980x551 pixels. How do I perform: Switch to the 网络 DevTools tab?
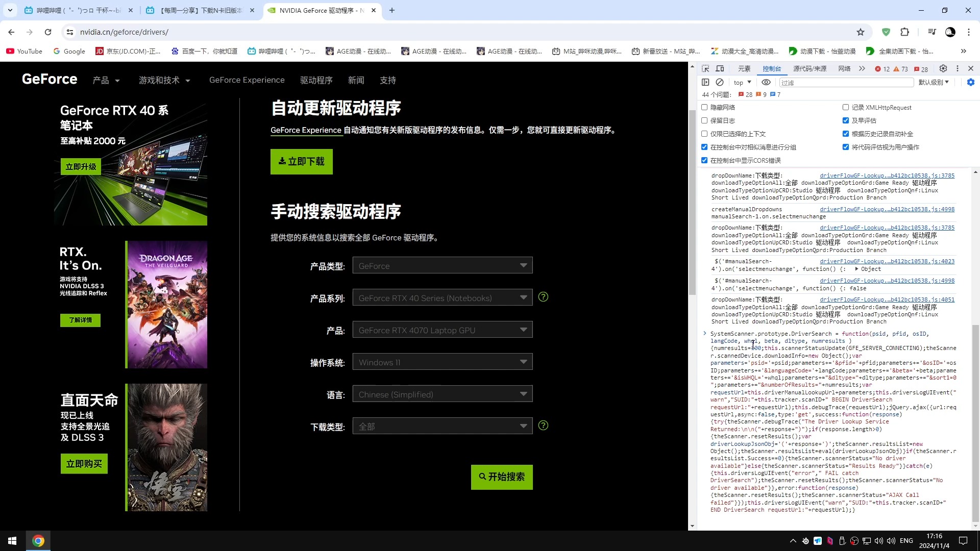tap(844, 68)
